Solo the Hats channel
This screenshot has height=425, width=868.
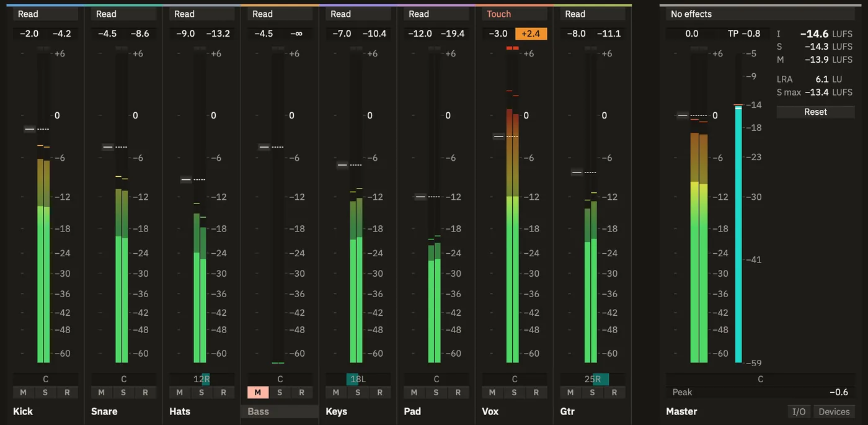[201, 392]
